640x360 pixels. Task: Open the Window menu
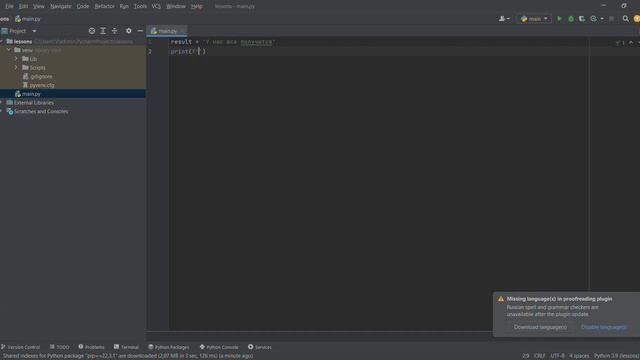[x=176, y=6]
